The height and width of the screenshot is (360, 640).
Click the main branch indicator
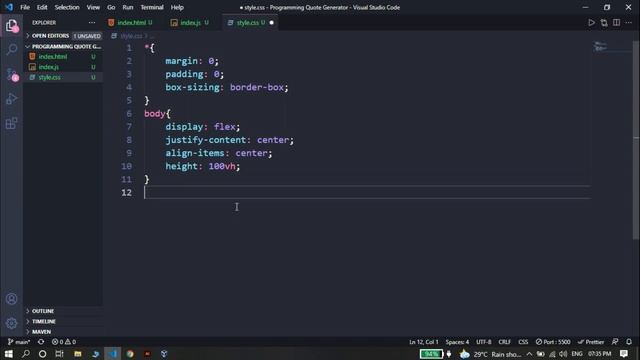pos(19,342)
